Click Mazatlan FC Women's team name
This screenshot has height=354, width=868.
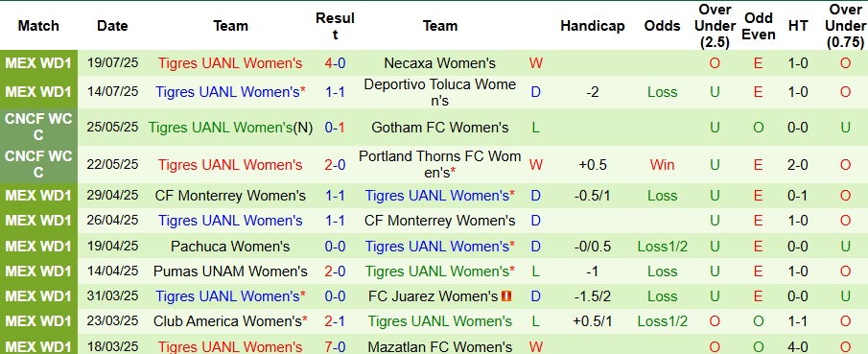click(439, 347)
